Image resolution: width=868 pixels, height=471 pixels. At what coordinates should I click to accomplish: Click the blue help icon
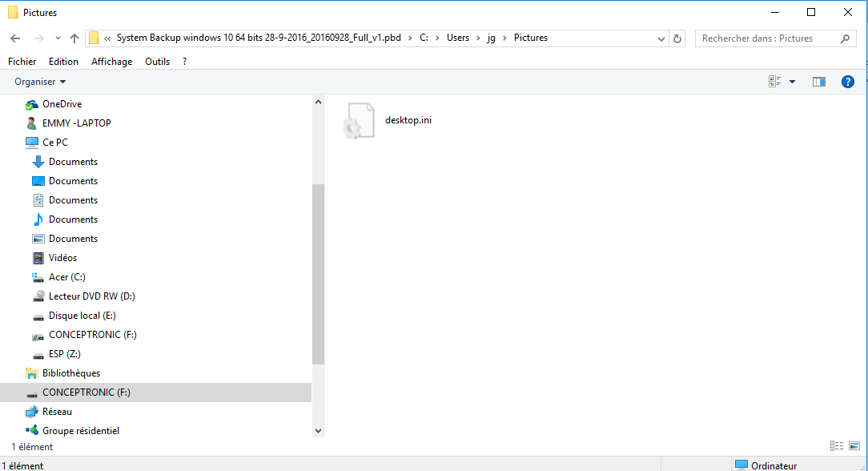(x=847, y=82)
